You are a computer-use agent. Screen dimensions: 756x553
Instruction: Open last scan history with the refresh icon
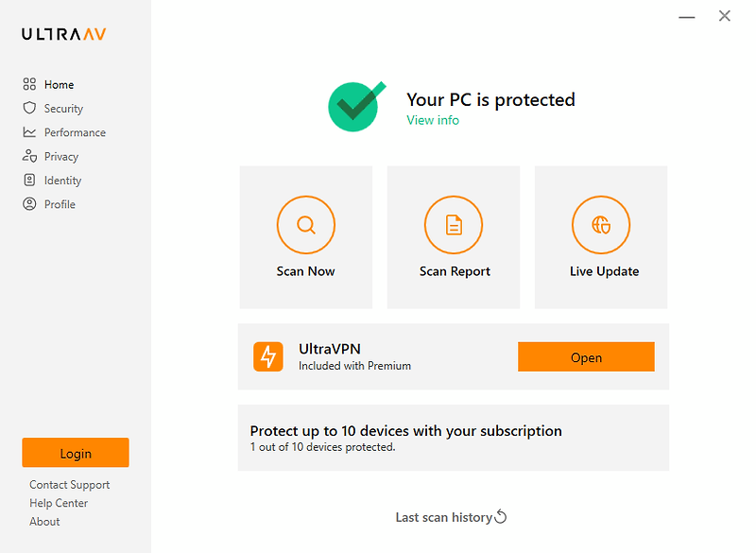tap(500, 517)
